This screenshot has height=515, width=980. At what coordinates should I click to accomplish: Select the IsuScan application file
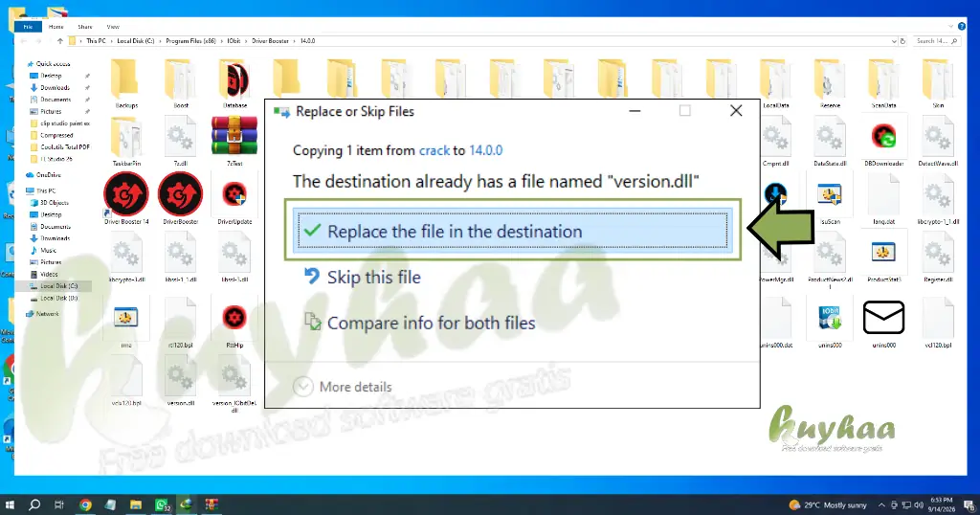click(x=830, y=200)
